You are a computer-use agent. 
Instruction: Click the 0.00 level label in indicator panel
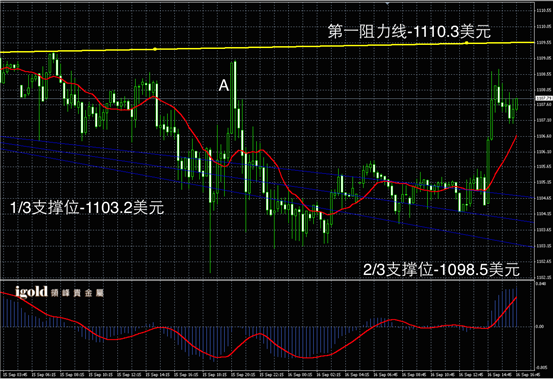[x=540, y=327]
